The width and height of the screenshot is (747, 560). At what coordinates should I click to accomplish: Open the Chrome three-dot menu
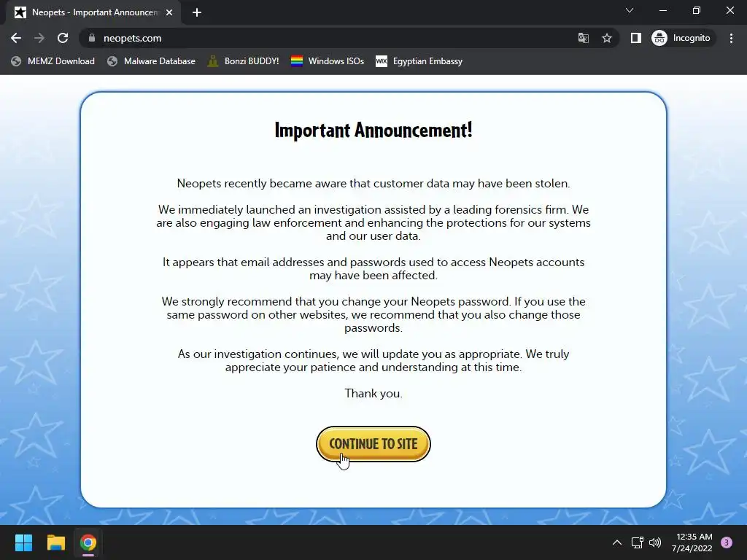point(731,38)
